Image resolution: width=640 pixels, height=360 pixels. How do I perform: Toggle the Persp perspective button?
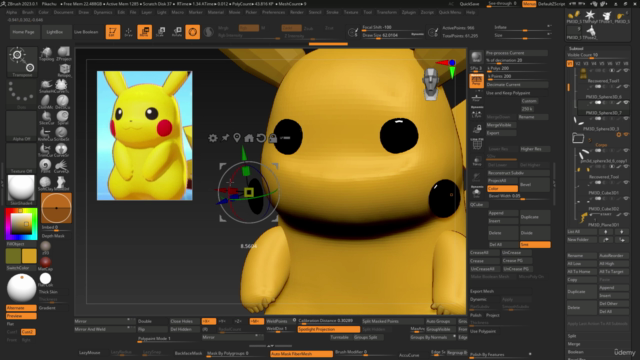point(476,81)
